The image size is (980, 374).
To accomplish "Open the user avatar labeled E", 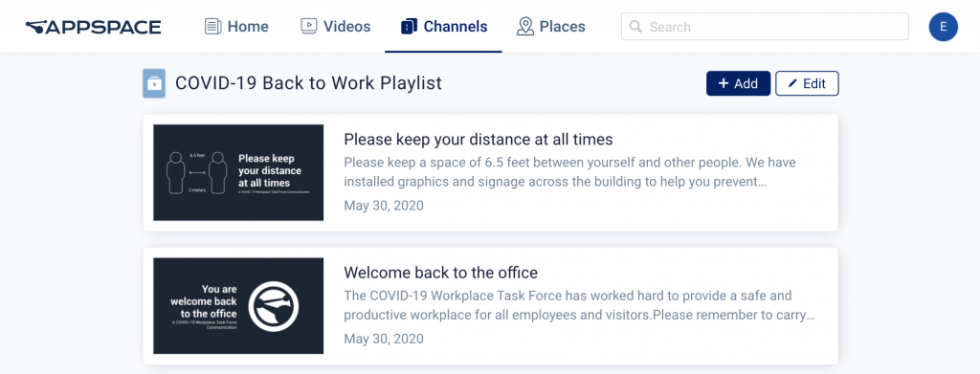I will point(943,27).
